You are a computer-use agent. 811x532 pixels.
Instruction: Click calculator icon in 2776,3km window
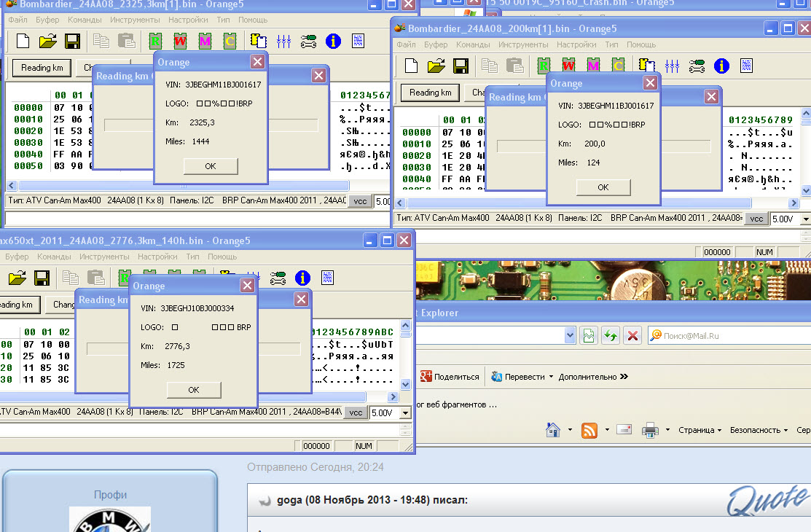coord(327,278)
